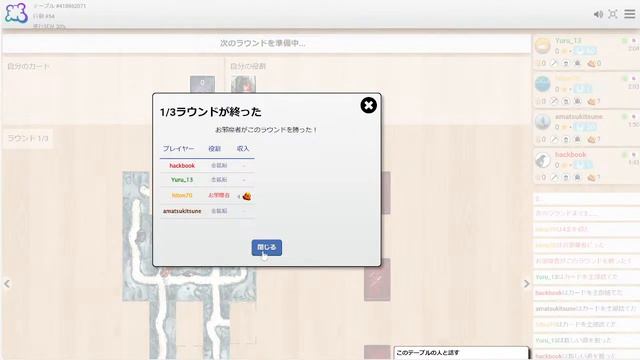Click Yuna_13 name in player panel

568,40
